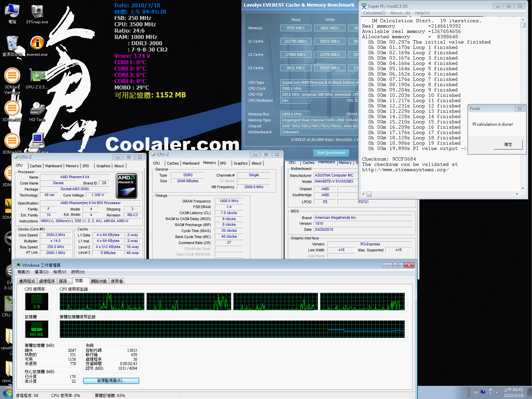Click the AMD Phenom II logo in CPU-Z
The image size is (532, 399).
127,186
